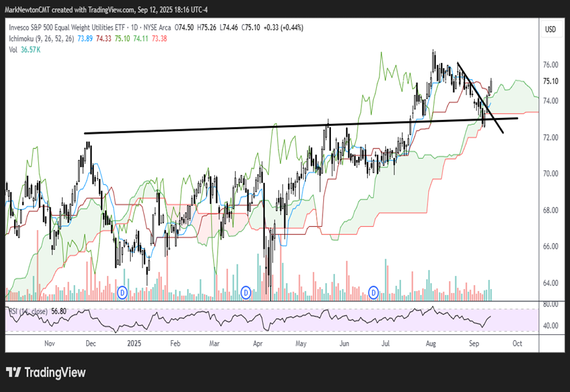
Task: Click the Jun label on the time axis
Action: [x=344, y=343]
